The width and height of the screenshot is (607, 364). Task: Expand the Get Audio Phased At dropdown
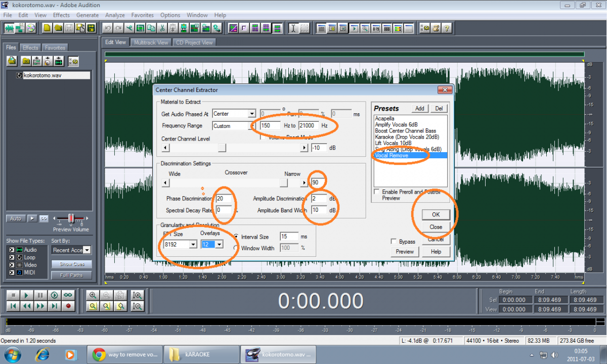click(x=251, y=114)
